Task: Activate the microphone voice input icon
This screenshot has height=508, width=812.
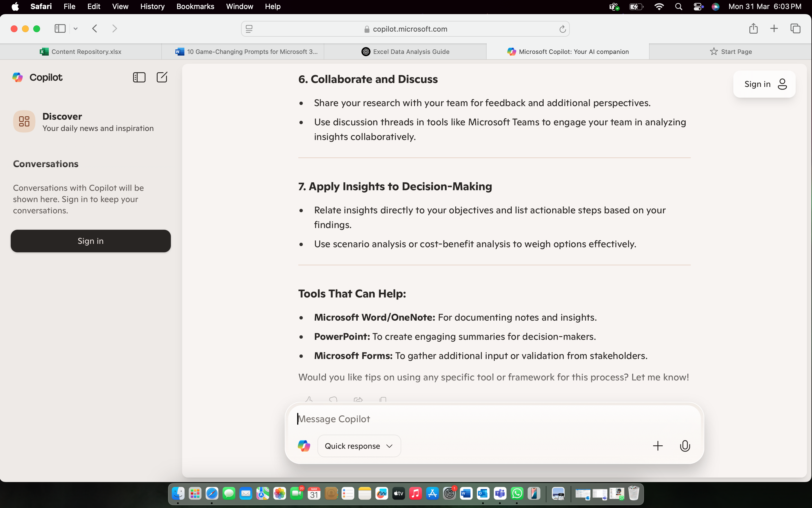Action: pos(685,446)
